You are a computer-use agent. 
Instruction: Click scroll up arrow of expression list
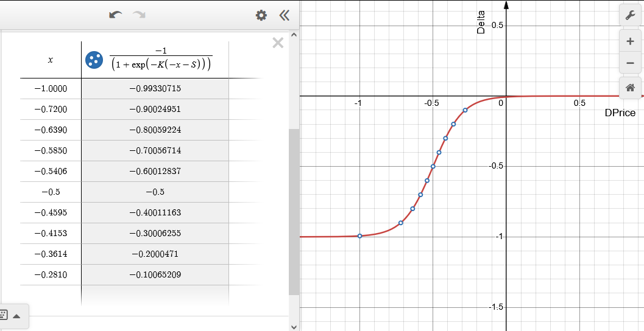click(x=294, y=35)
